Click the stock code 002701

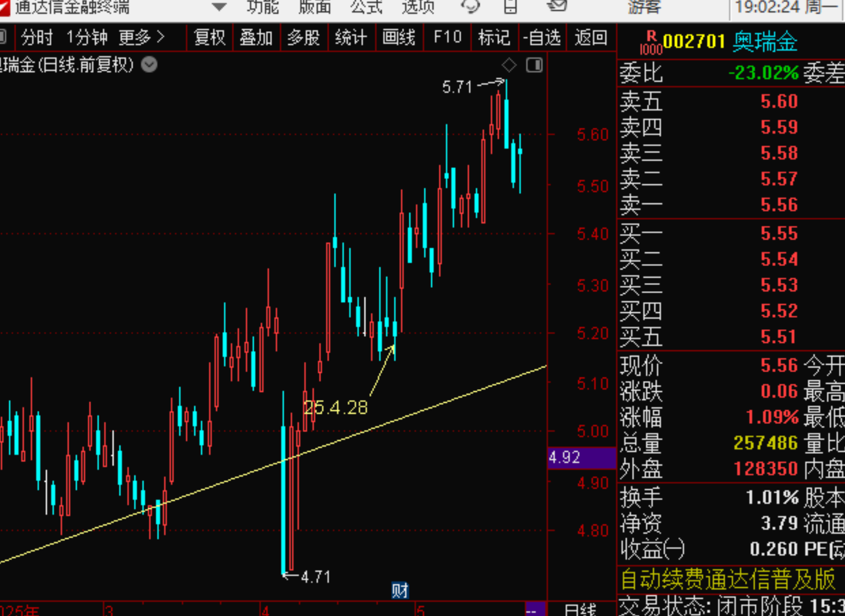(694, 42)
